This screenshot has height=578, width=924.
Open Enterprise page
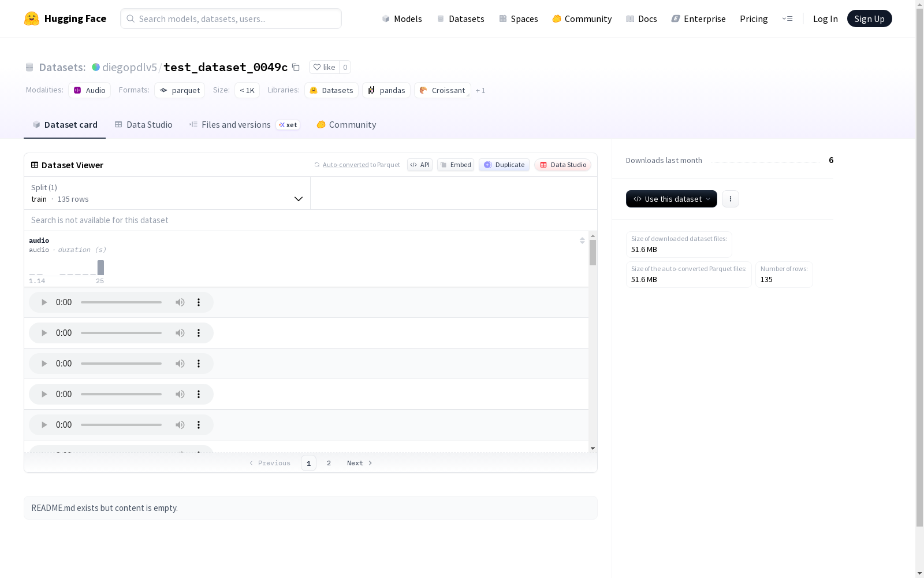698,18
